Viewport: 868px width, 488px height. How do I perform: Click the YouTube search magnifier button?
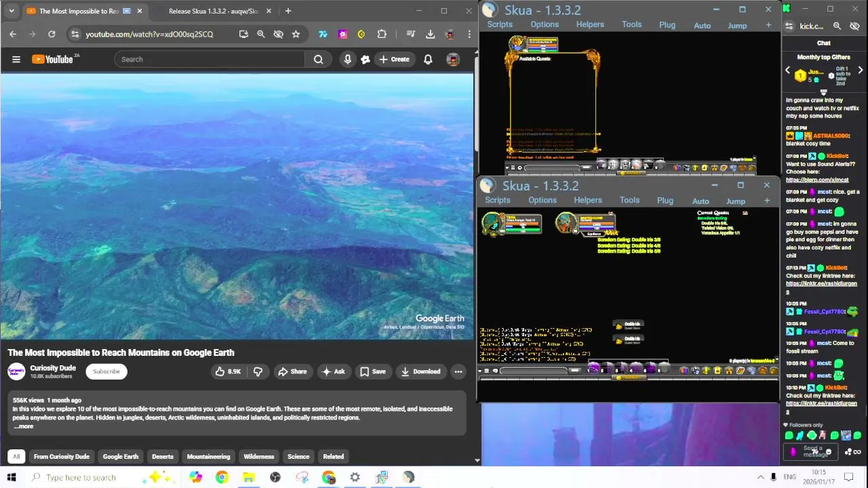pos(318,60)
